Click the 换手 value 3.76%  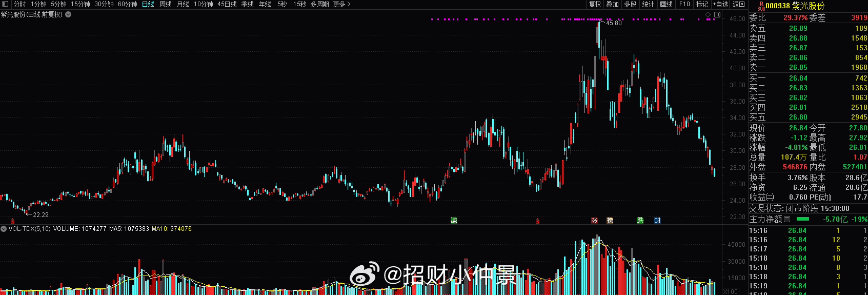point(798,178)
